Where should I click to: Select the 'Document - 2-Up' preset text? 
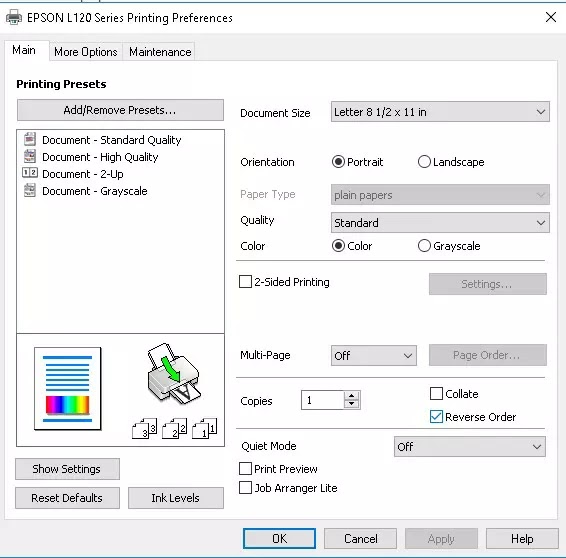[83, 174]
